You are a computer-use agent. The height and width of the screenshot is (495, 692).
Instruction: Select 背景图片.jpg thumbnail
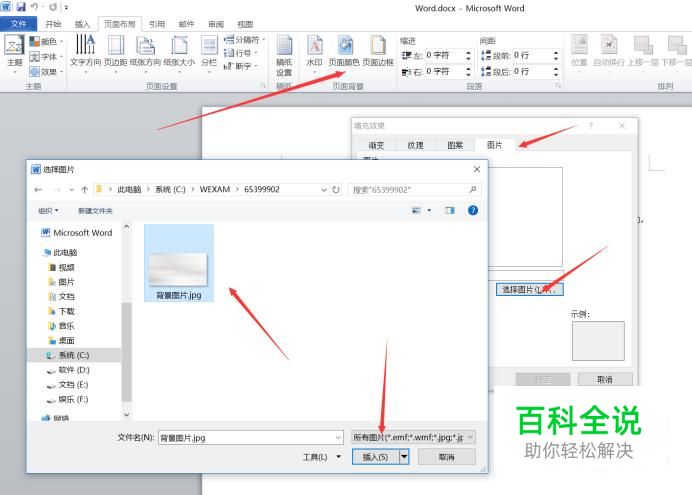point(179,263)
